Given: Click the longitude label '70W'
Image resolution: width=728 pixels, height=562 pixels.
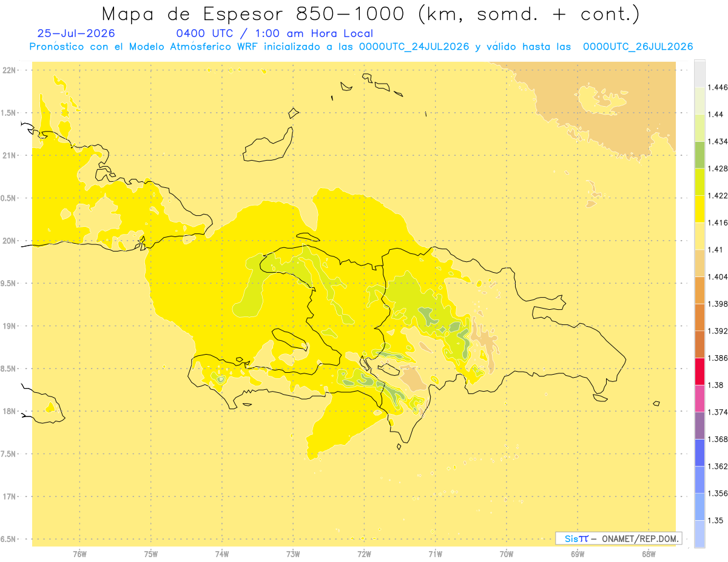Looking at the screenshot, I should click(x=506, y=554).
